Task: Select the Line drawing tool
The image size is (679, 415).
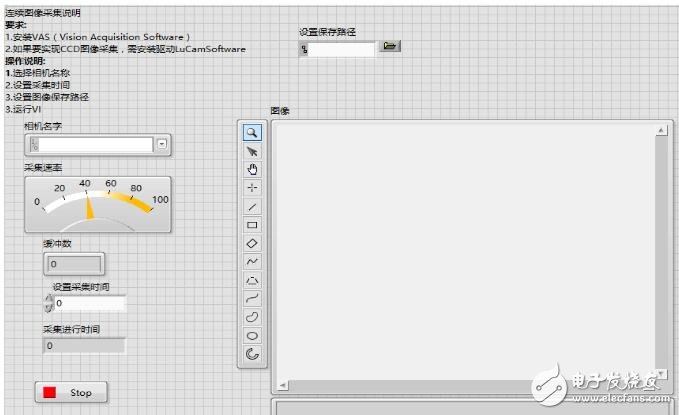Action: coord(252,206)
